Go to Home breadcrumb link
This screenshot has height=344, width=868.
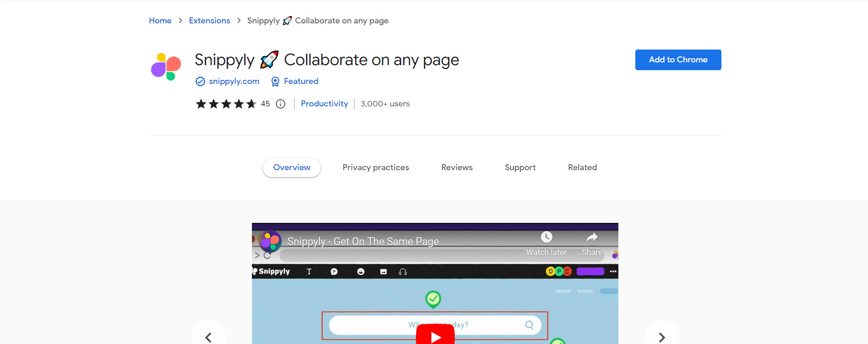click(160, 21)
